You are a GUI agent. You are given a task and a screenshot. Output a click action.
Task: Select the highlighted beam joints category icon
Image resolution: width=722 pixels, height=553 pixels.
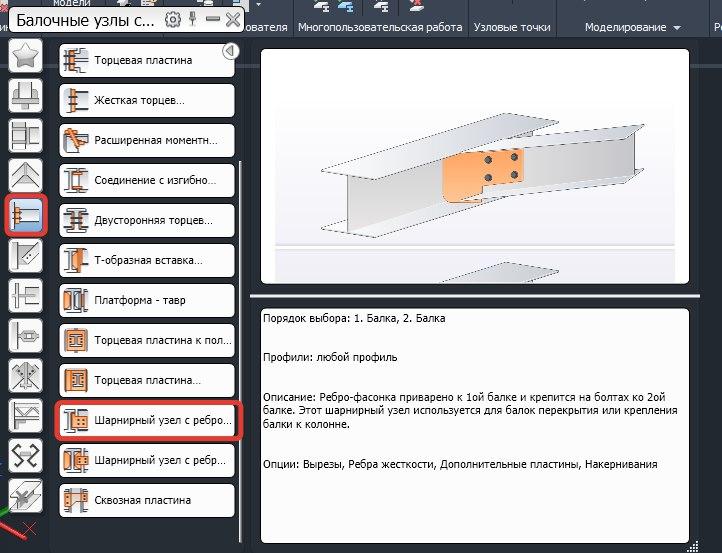point(25,216)
